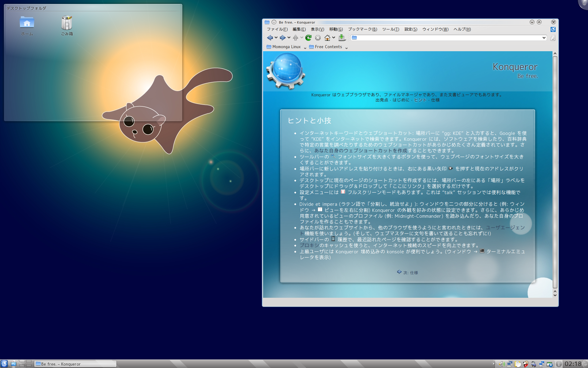
Task: Click the KDE throbber logo in Konqueror
Action: pos(553,29)
